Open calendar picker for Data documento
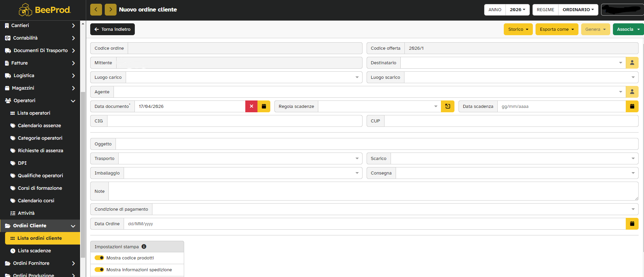The image size is (644, 277). (x=264, y=106)
